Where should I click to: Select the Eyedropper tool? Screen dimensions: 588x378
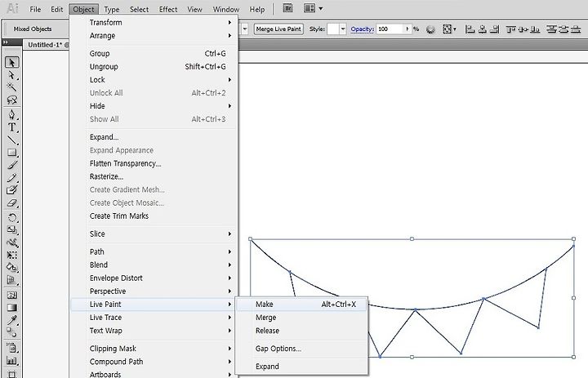click(12, 320)
